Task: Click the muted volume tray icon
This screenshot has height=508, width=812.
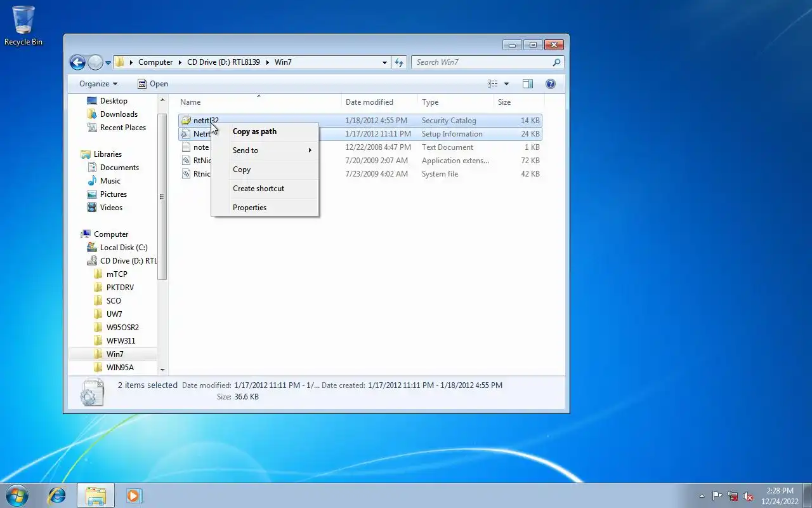Action: tap(749, 496)
